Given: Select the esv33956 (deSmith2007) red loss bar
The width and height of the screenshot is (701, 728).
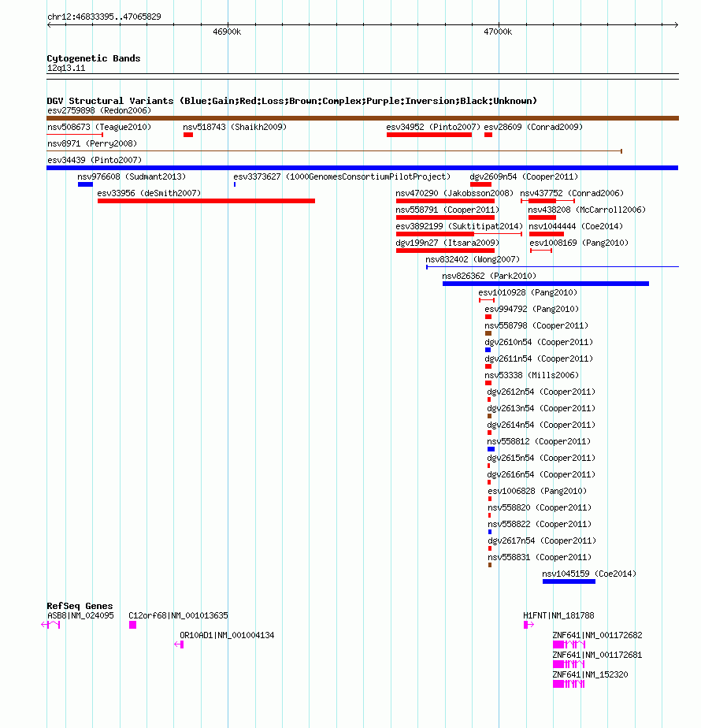Looking at the screenshot, I should pyautogui.click(x=206, y=201).
